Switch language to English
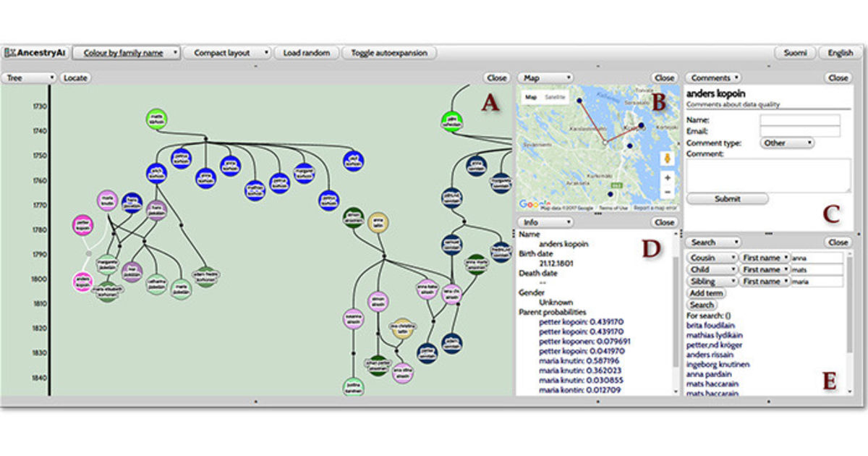The width and height of the screenshot is (868, 456). coord(840,53)
